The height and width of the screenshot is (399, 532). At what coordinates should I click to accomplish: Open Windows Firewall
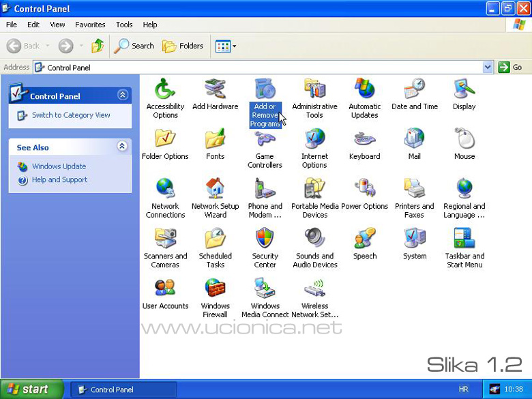(215, 298)
